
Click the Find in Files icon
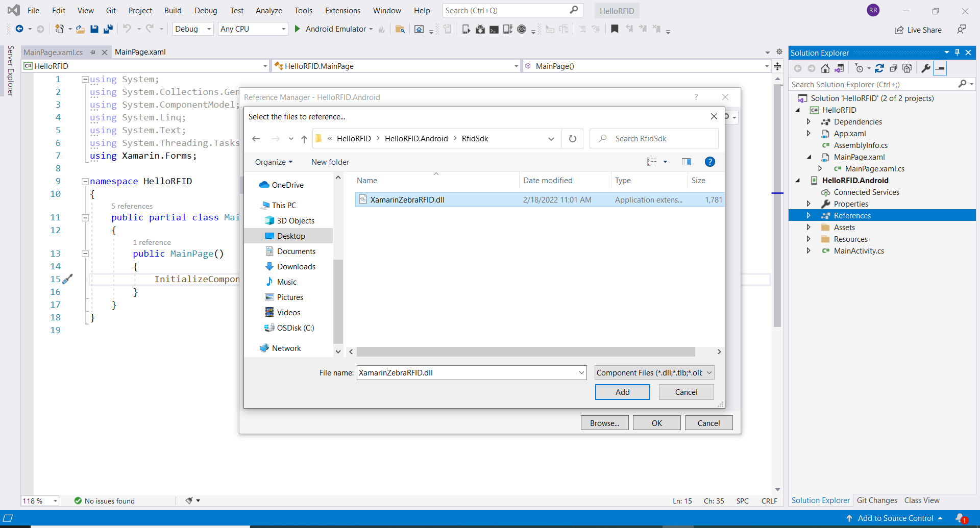pos(400,29)
